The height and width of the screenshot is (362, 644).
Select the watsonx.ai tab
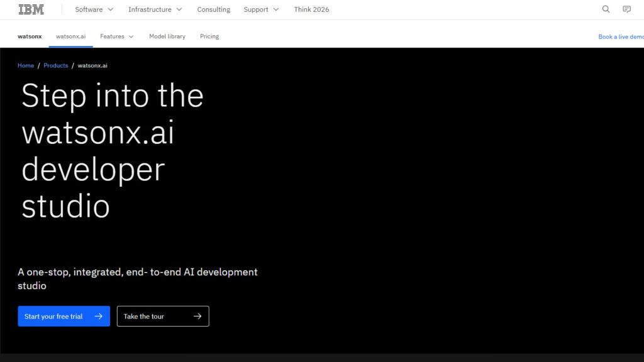pyautogui.click(x=70, y=36)
